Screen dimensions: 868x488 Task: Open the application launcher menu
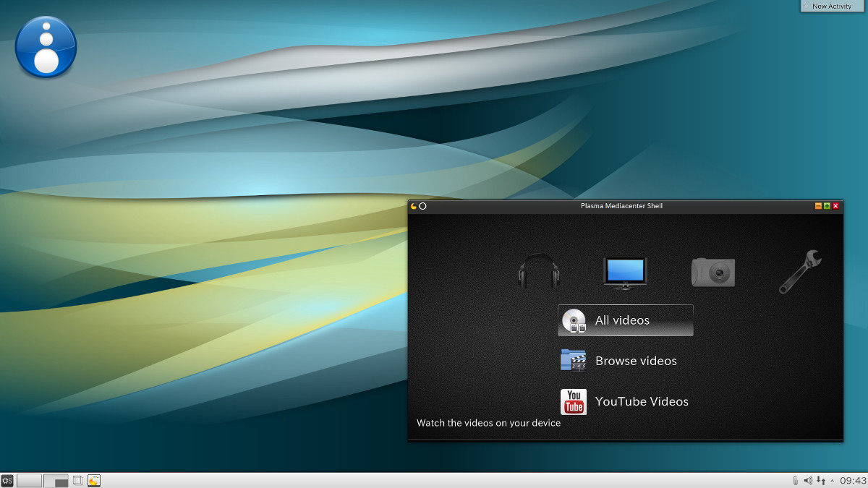pyautogui.click(x=7, y=480)
